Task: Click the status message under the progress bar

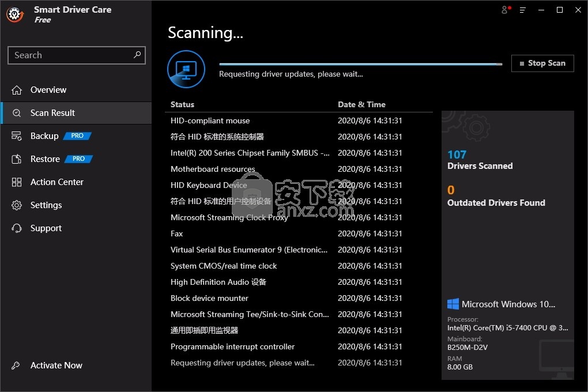Action: pos(291,74)
